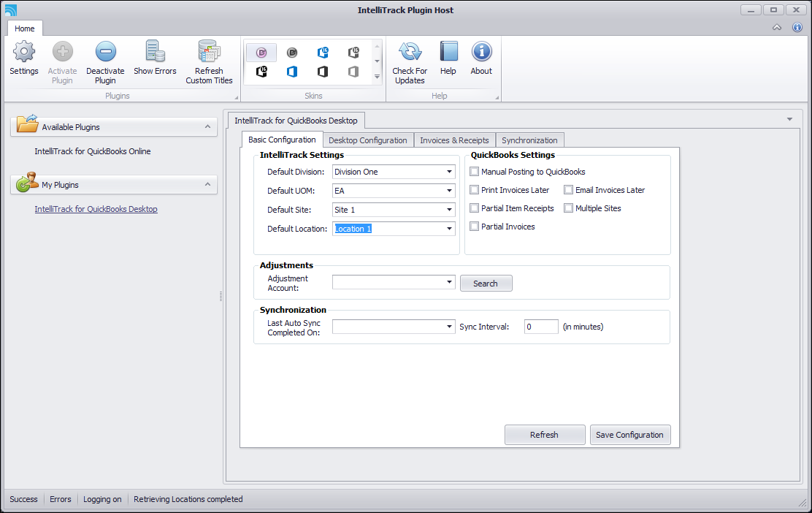Open the Invoices & Receipts tab
This screenshot has width=812, height=513.
point(454,140)
